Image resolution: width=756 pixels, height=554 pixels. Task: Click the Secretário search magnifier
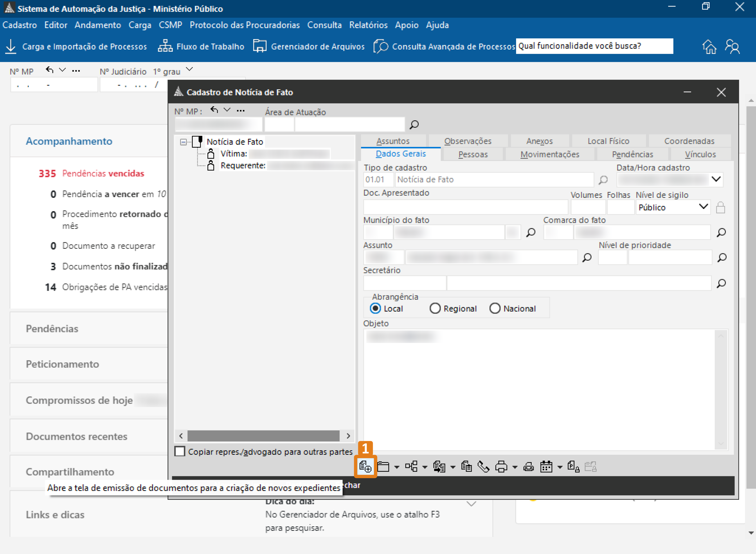722,283
